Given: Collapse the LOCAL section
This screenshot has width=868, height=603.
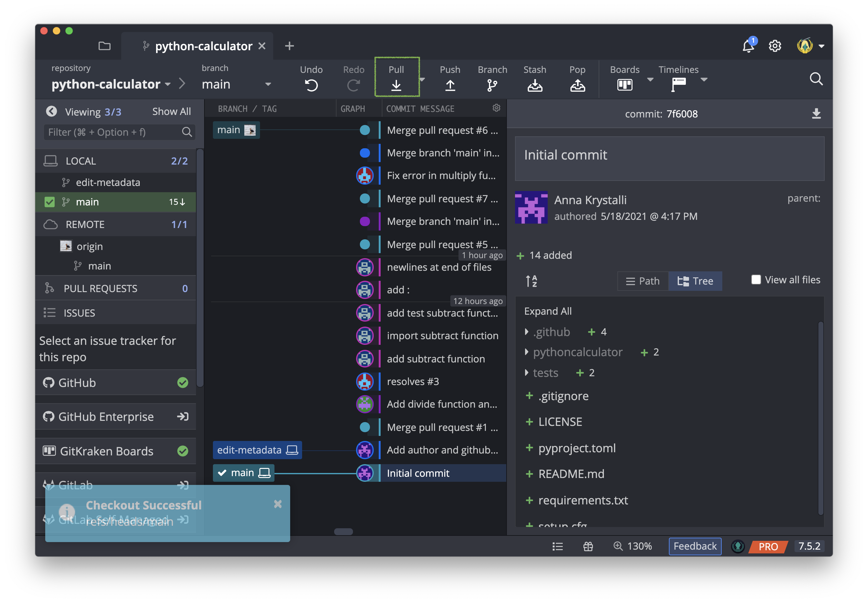Looking at the screenshot, I should click(115, 160).
